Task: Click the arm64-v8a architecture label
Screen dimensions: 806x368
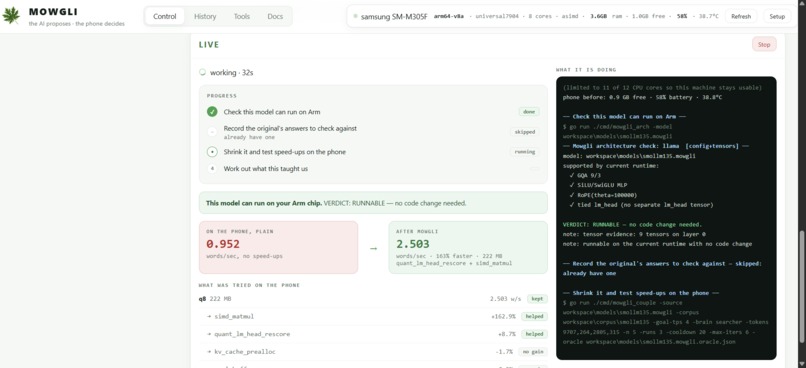Action: click(449, 16)
